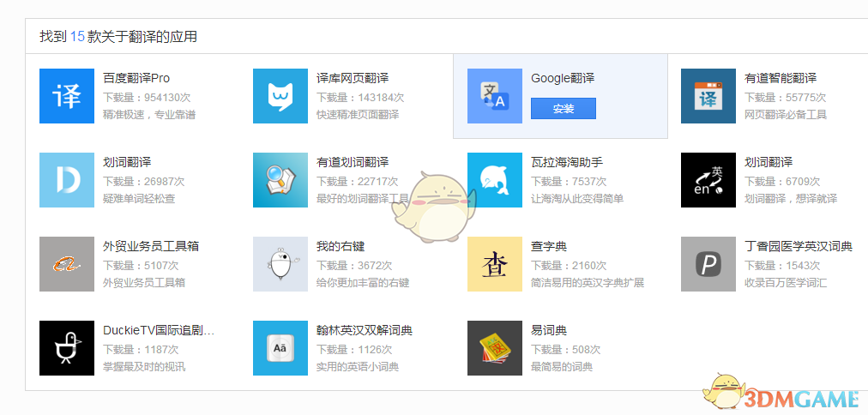The height and width of the screenshot is (415, 868).
Task: Click the 给你更加丰富的右键 description
Action: coord(363,283)
